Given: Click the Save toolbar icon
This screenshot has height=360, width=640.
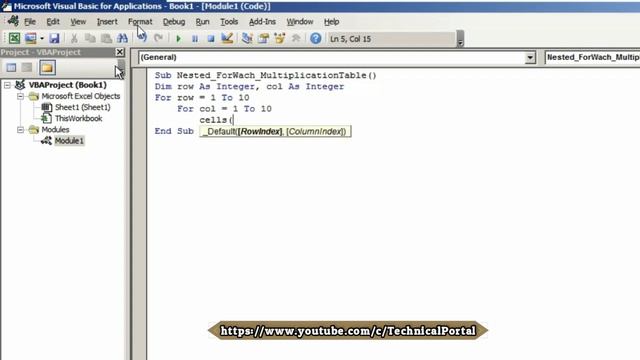Looking at the screenshot, I should [x=54, y=38].
